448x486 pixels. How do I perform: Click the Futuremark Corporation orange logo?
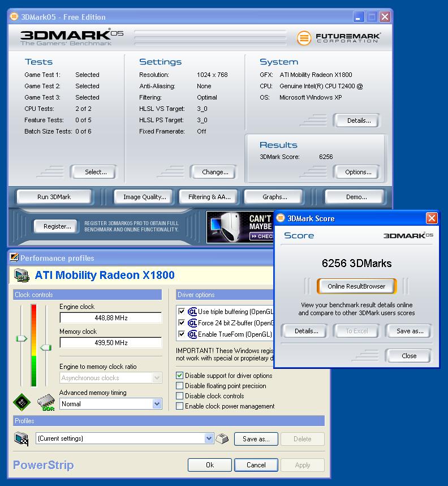(x=304, y=38)
